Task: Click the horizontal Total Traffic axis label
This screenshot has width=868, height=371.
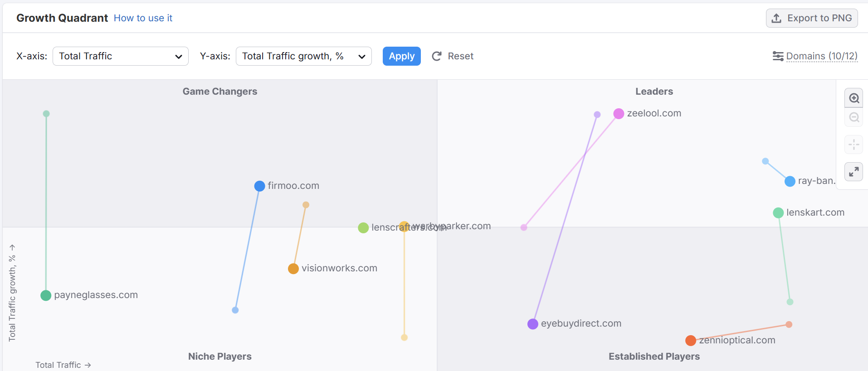Action: click(63, 365)
